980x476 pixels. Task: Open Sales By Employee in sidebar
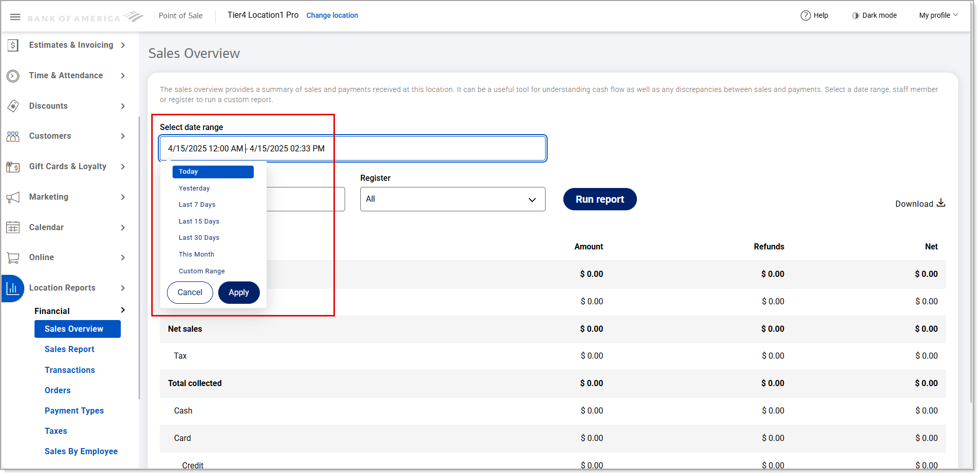click(81, 452)
